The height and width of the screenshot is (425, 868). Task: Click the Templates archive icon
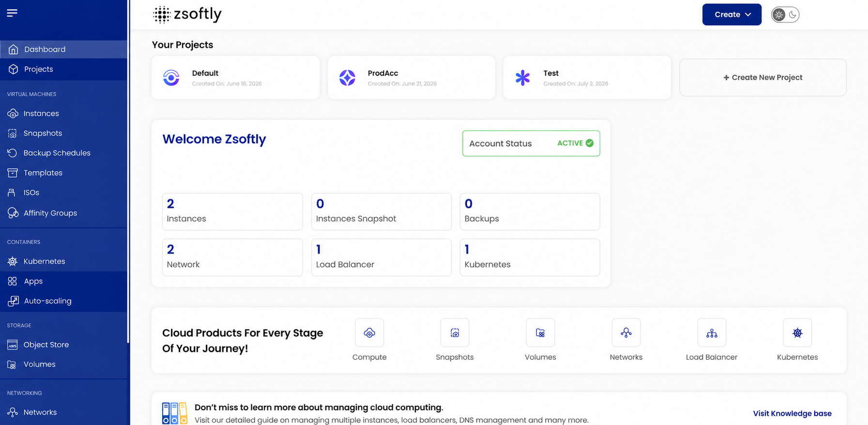pos(13,173)
